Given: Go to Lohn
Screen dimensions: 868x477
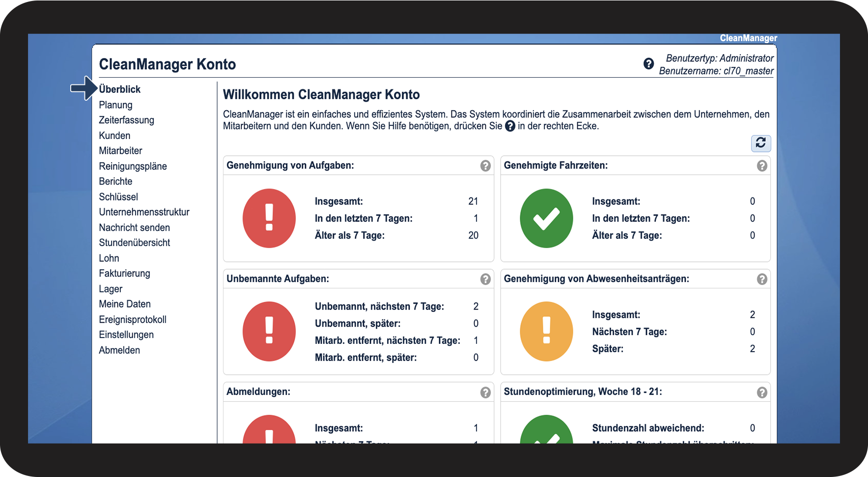Looking at the screenshot, I should point(109,258).
